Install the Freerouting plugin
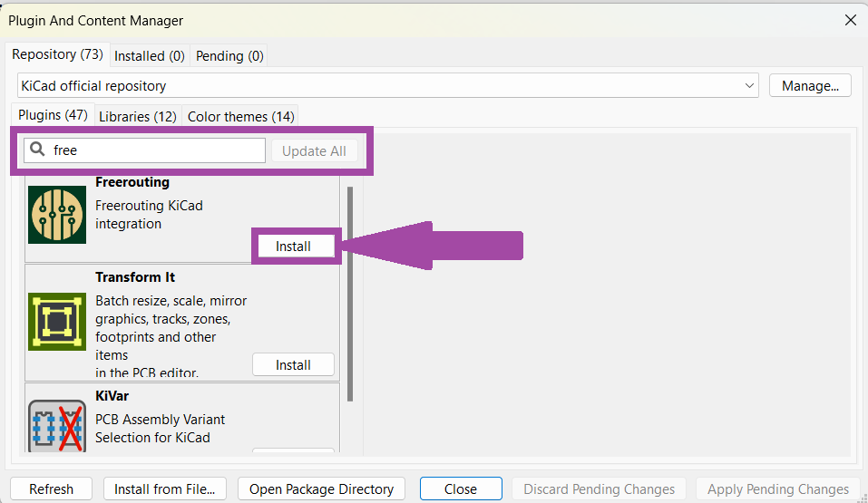Image resolution: width=868 pixels, height=503 pixels. point(293,247)
